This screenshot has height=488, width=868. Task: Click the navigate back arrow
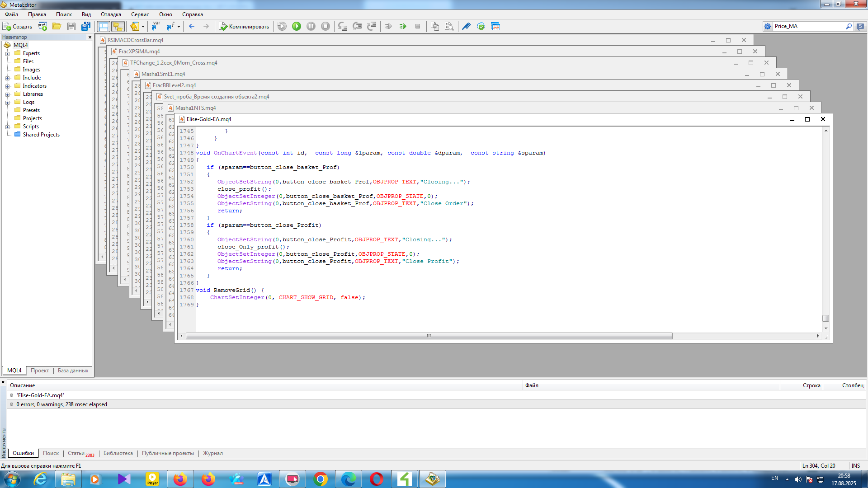(x=192, y=26)
